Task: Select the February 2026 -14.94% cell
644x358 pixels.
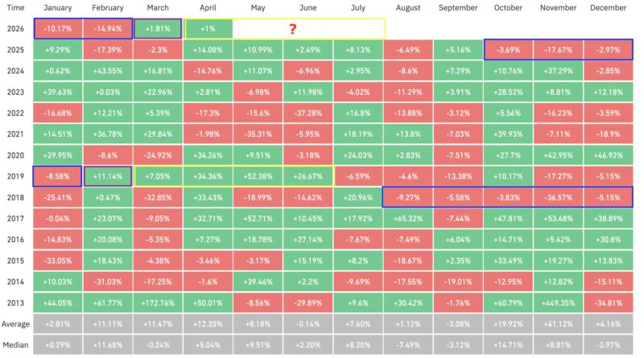Action: coord(107,29)
